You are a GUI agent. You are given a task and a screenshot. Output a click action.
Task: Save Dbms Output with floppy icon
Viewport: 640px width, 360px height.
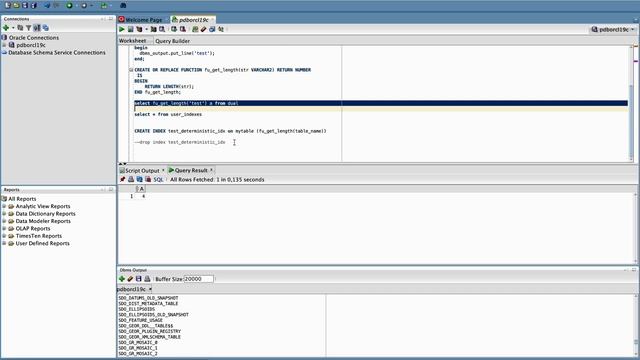coord(139,279)
